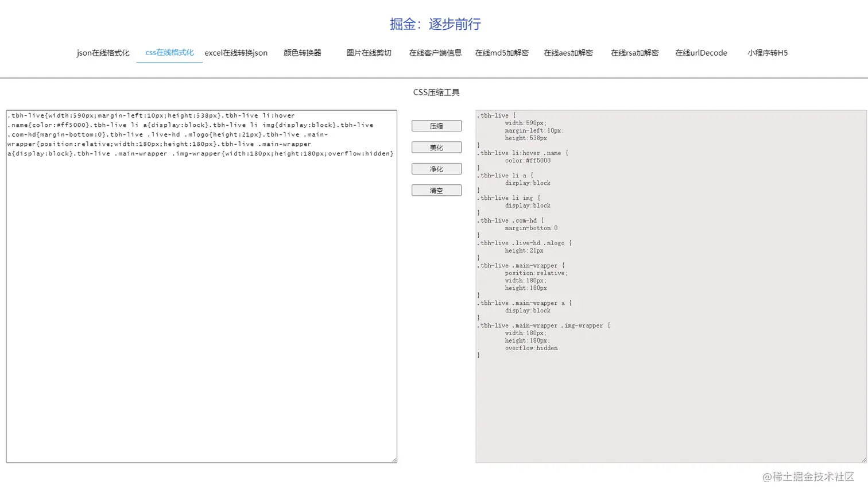Click output selector '.tbh-live .main-wrapper .img-wrapper {'
The width and height of the screenshot is (868, 496).
[x=544, y=325]
